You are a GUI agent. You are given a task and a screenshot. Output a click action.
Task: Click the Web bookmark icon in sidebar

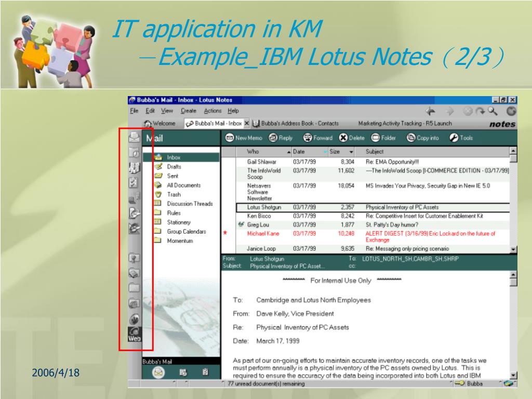click(x=135, y=335)
